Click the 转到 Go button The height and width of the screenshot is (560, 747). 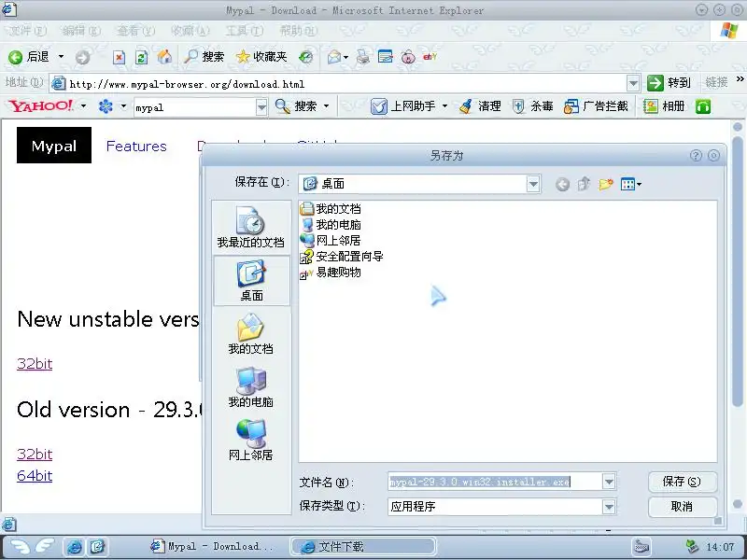click(x=669, y=83)
